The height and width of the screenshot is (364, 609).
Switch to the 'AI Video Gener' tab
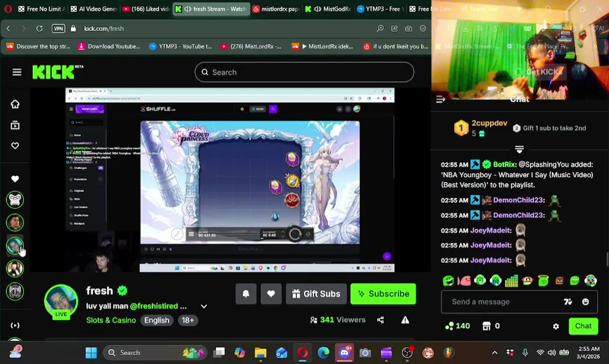94,9
